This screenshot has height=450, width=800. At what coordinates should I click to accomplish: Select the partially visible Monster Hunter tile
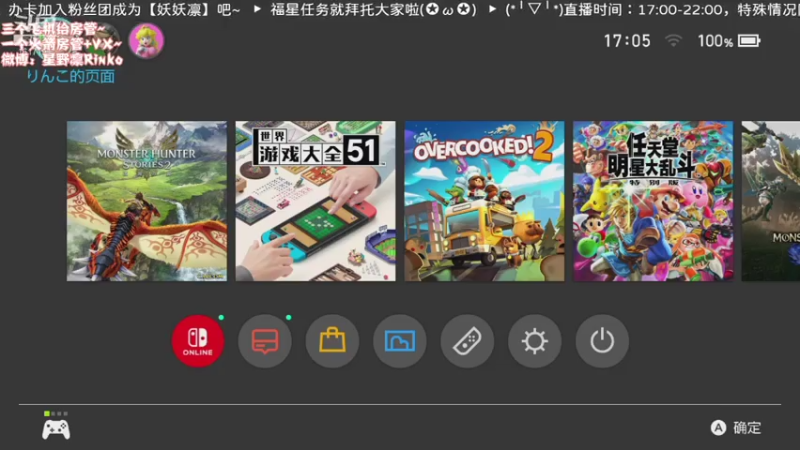point(770,201)
